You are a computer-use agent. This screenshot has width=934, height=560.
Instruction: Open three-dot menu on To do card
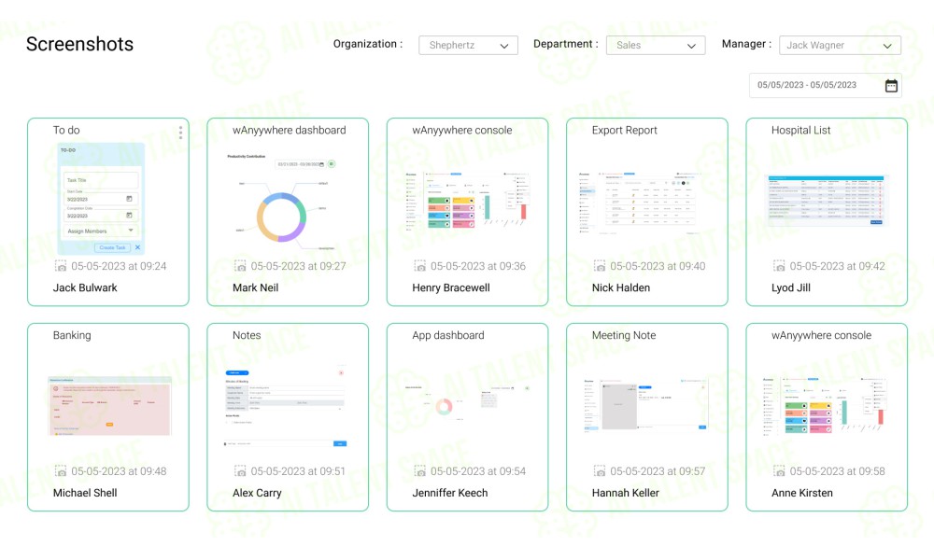click(180, 133)
